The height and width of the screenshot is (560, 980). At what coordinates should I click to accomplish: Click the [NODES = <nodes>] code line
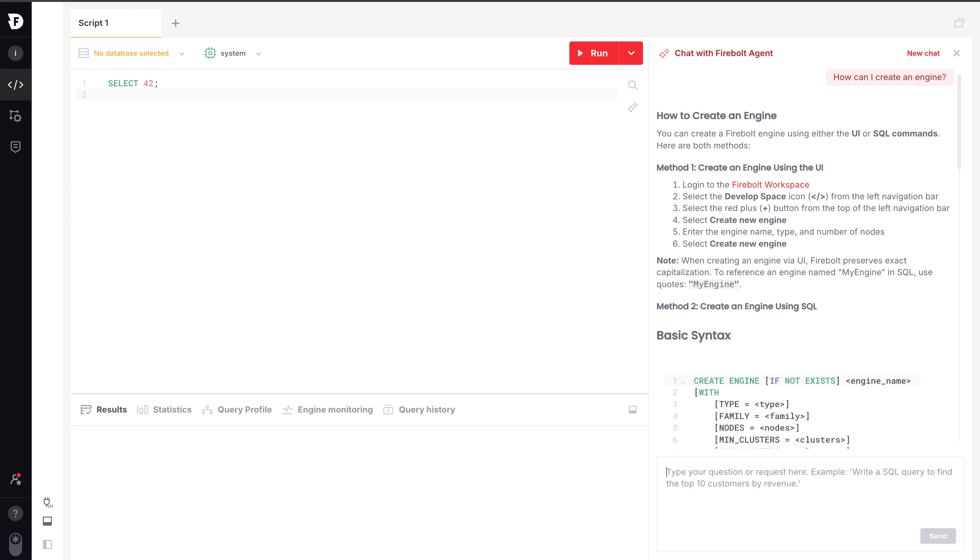tap(757, 428)
